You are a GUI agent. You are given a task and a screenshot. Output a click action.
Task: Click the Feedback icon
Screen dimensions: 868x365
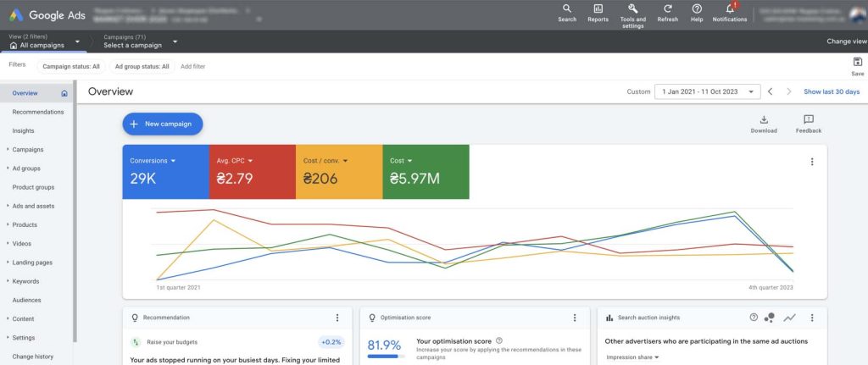[x=808, y=120]
